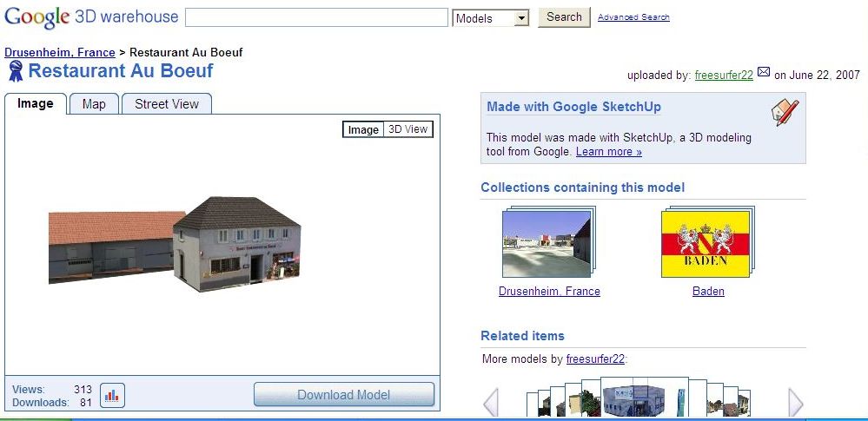
Task: Switch viewer to 3D View
Action: pos(407,129)
